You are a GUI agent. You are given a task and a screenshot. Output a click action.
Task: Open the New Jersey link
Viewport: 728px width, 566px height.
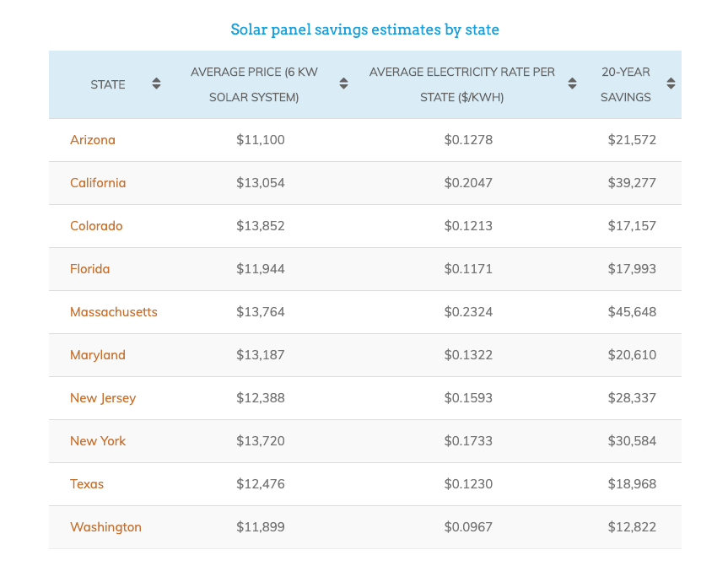[x=103, y=398]
